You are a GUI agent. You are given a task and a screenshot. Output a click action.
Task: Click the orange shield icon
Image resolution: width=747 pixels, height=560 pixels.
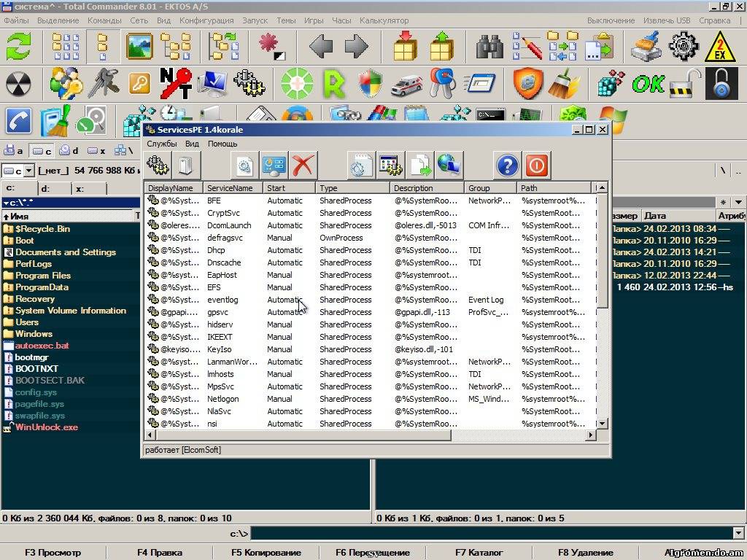[x=527, y=84]
